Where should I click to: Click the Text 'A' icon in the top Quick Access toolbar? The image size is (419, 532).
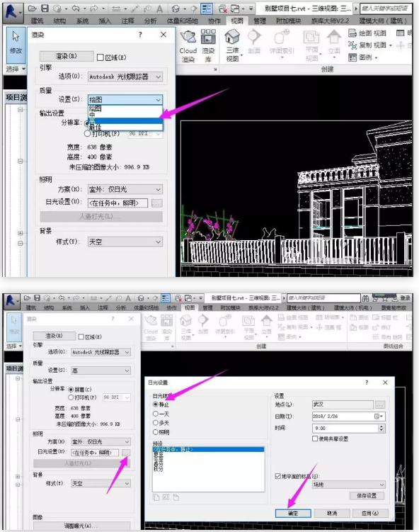click(x=160, y=9)
